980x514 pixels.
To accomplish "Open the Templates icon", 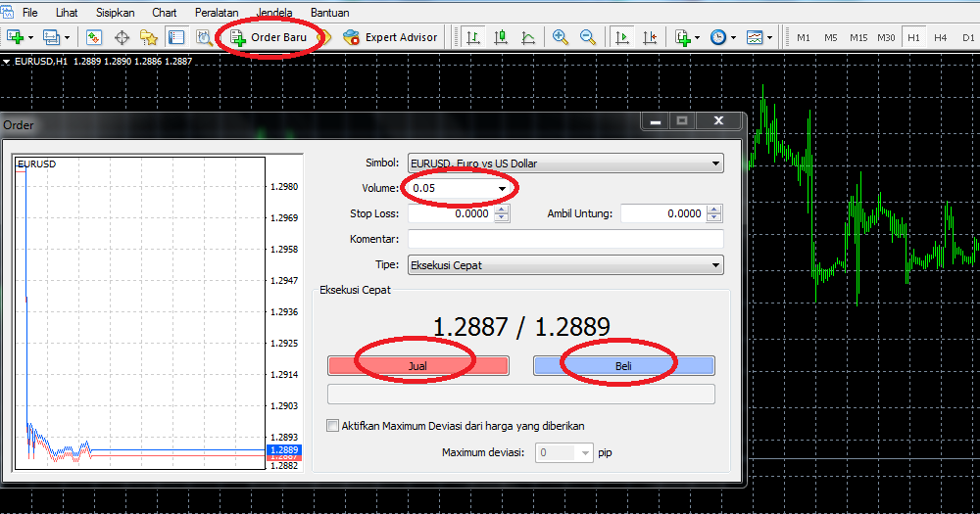I will [755, 37].
